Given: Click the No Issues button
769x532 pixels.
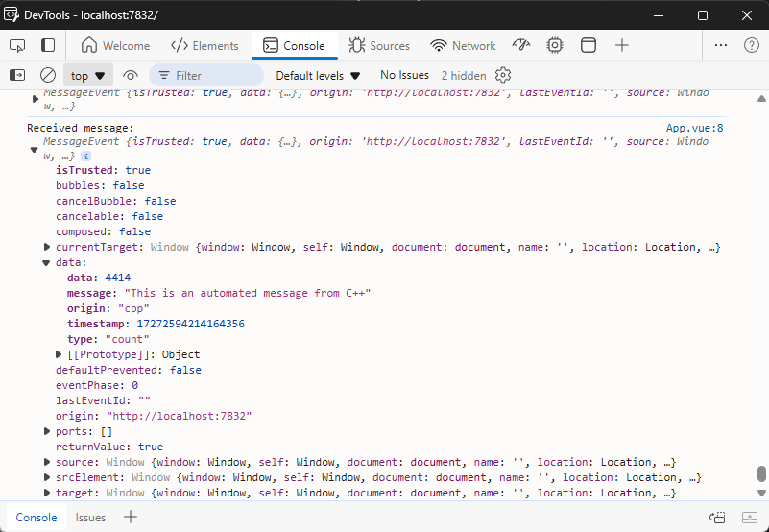Looking at the screenshot, I should click(404, 75).
